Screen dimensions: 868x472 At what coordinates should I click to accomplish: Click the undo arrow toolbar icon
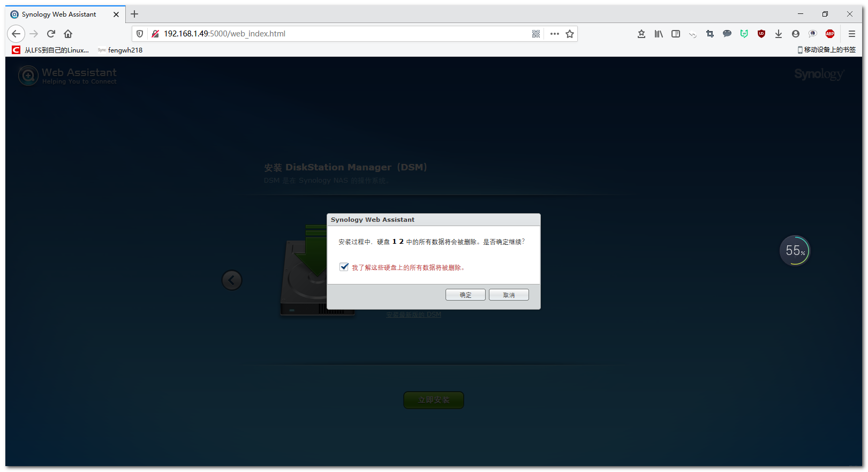(x=693, y=34)
